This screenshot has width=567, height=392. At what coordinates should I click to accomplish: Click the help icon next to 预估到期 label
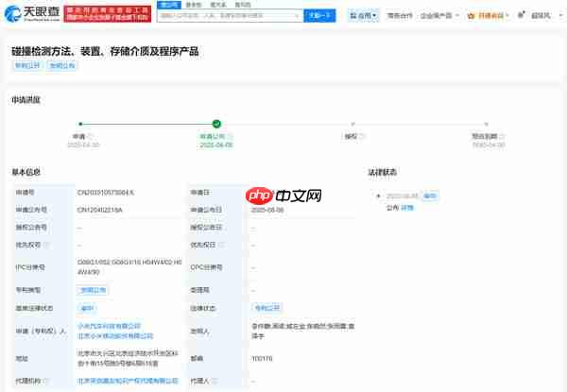[x=502, y=136]
